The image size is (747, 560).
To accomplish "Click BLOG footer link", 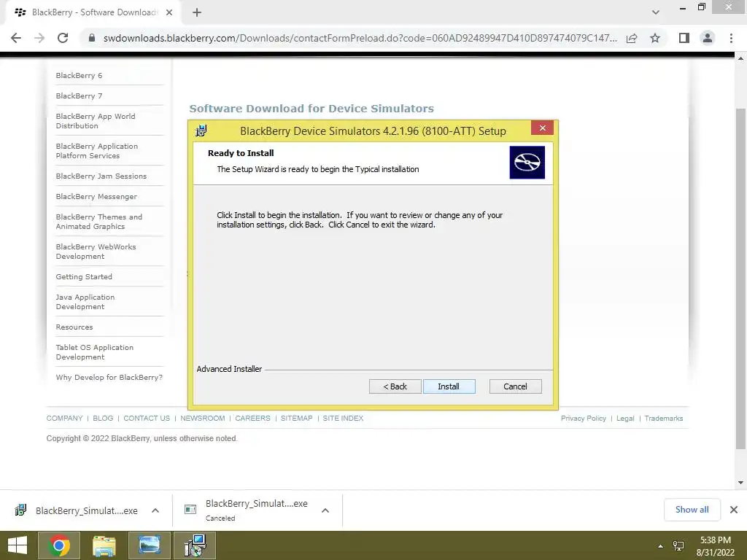I will (103, 418).
